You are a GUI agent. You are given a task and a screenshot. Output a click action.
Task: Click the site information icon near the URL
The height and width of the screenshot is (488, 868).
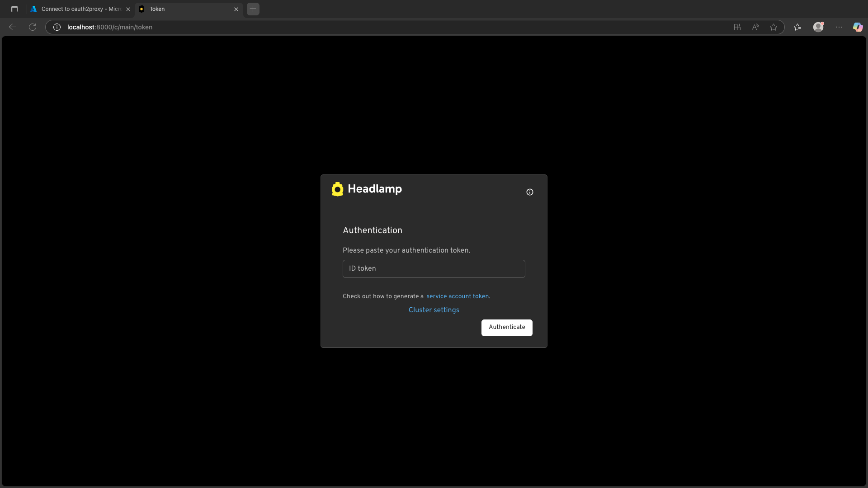(x=57, y=27)
